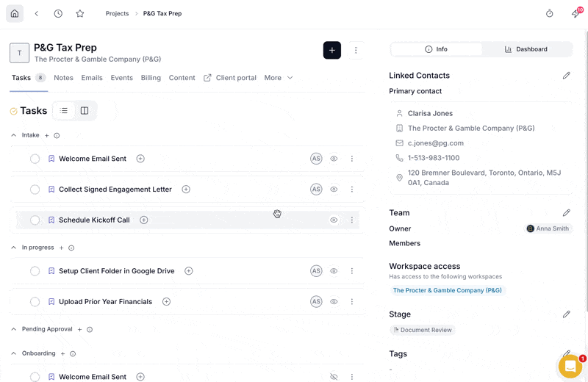Click the black add plus button
The width and height of the screenshot is (588, 382).
coord(332,50)
